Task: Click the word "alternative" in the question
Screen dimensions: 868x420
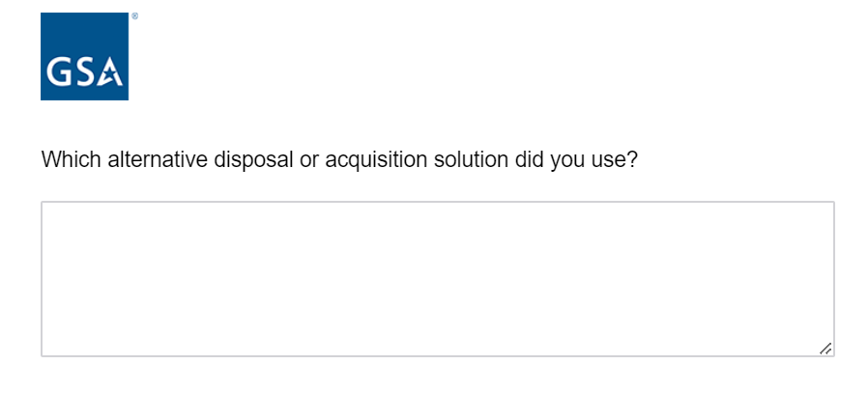Action: [x=158, y=159]
